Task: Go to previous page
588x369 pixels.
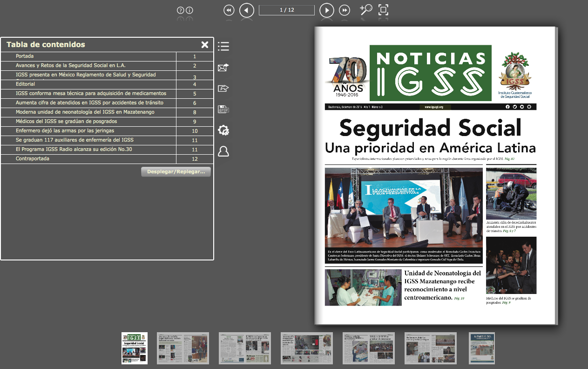Action: (x=247, y=10)
